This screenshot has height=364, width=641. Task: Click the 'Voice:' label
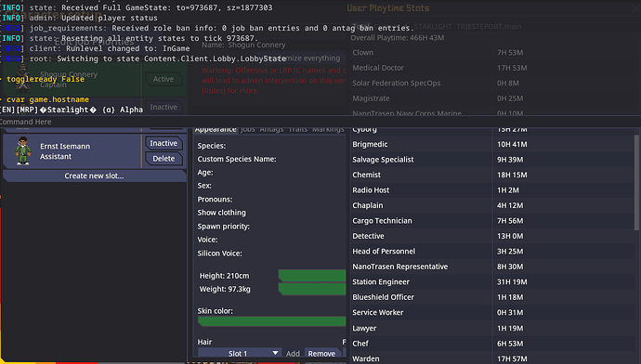[208, 240]
